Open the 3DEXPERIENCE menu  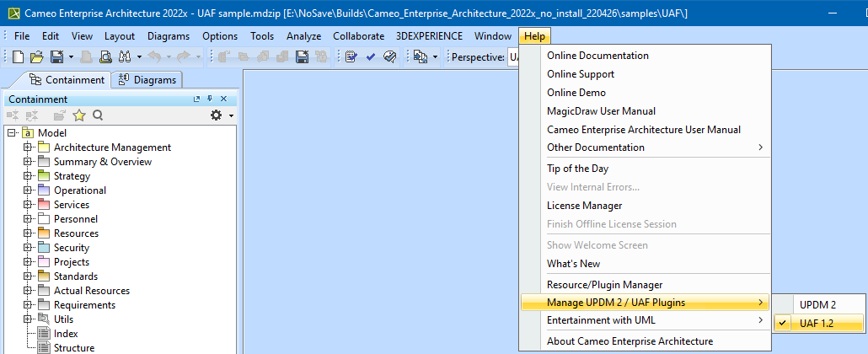point(429,36)
